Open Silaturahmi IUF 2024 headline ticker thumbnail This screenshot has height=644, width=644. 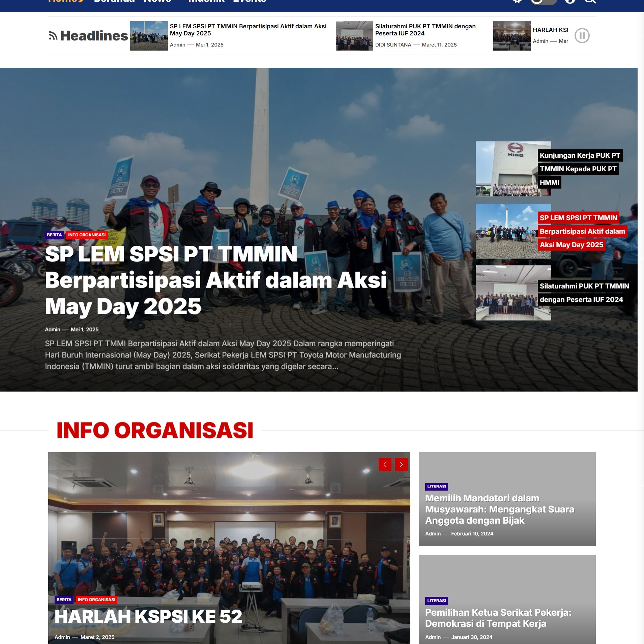point(354,36)
